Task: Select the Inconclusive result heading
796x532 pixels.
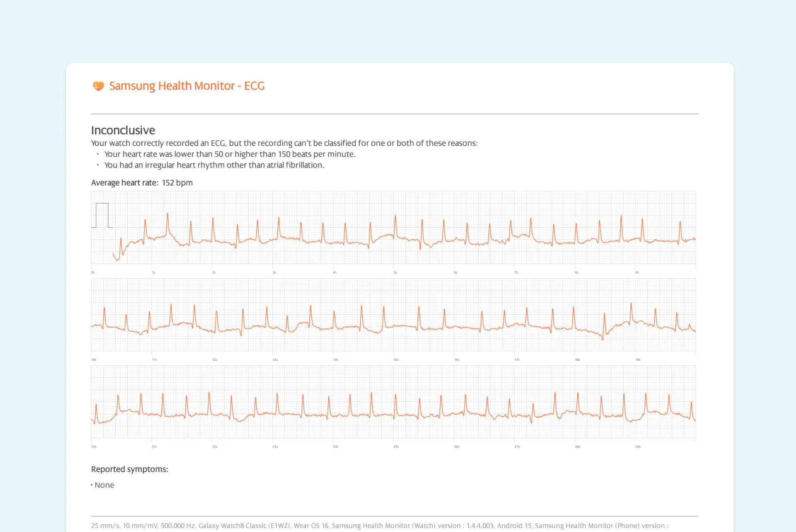Action: 123,130
